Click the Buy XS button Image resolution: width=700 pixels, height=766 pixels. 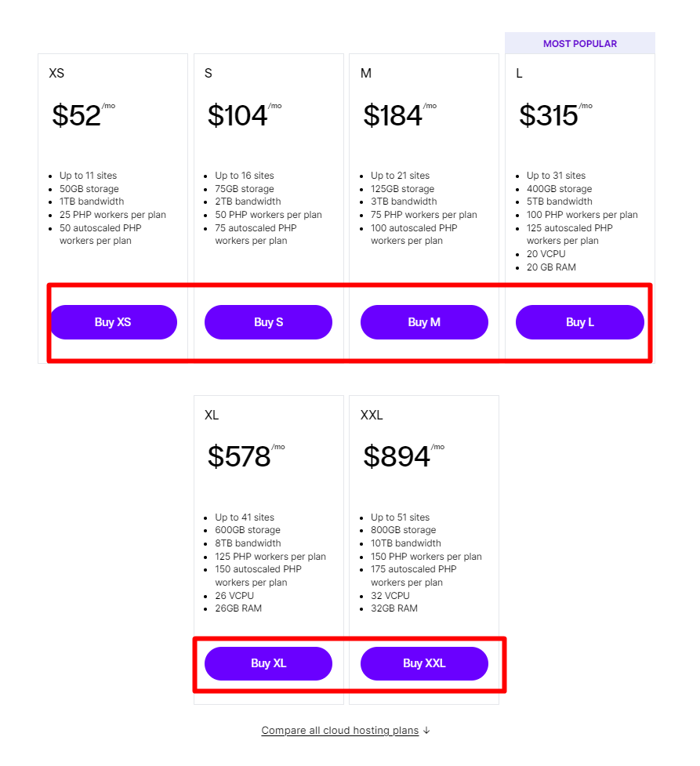113,322
